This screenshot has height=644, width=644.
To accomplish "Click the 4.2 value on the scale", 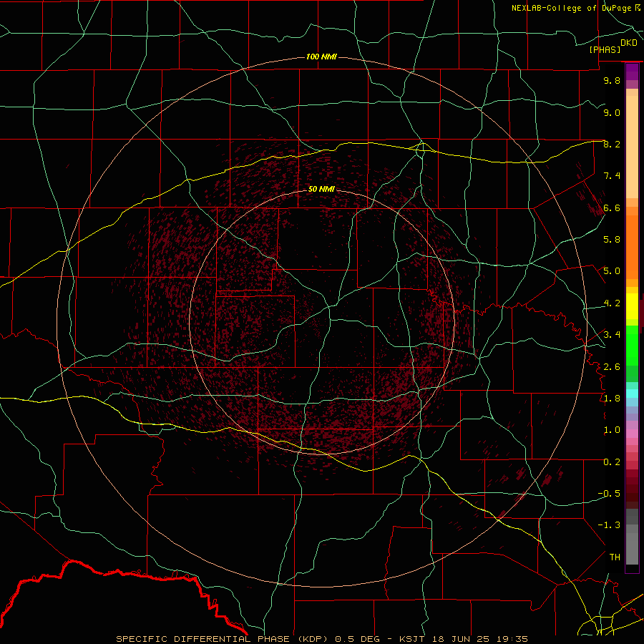I will point(612,303).
